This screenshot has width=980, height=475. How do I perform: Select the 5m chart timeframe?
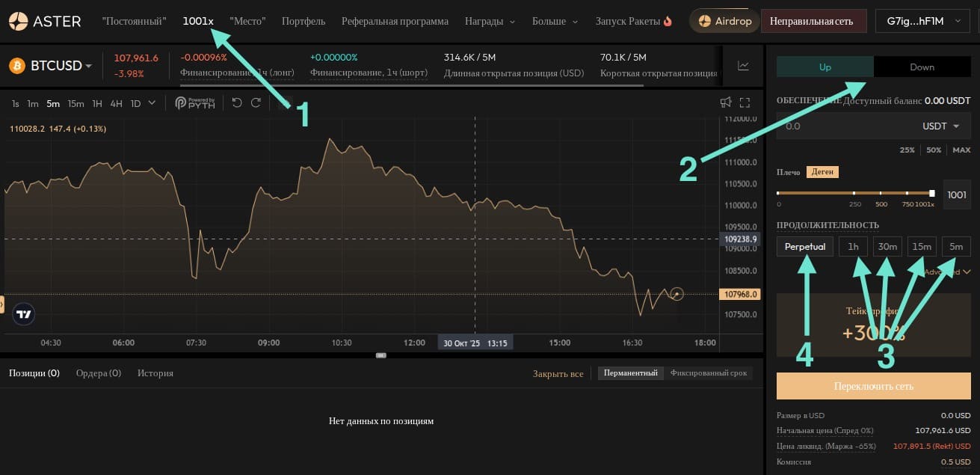pyautogui.click(x=53, y=104)
